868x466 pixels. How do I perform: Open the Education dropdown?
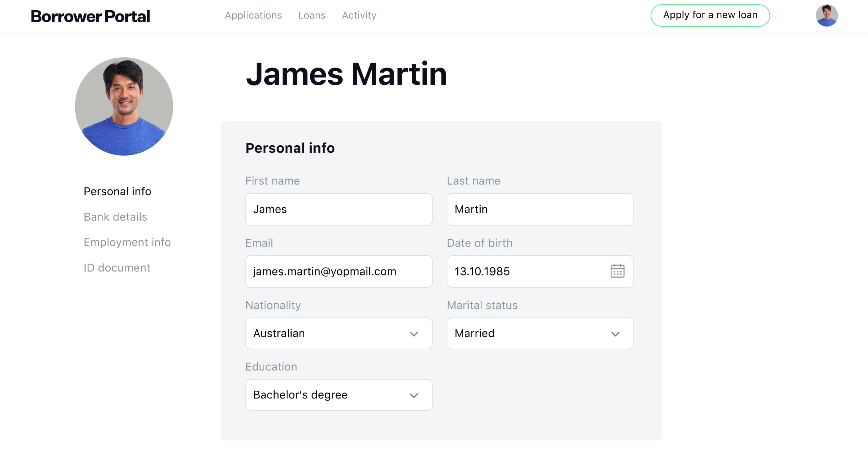[x=339, y=395]
